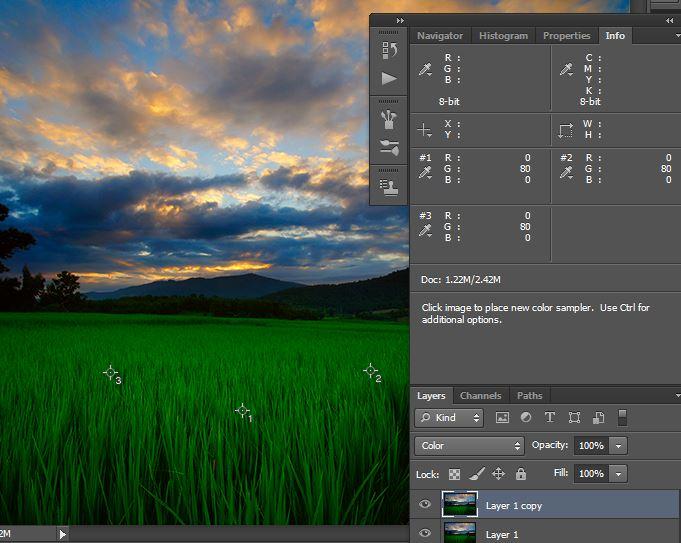The width and height of the screenshot is (681, 543).
Task: Filter layers by type (T) icon
Action: [x=550, y=418]
